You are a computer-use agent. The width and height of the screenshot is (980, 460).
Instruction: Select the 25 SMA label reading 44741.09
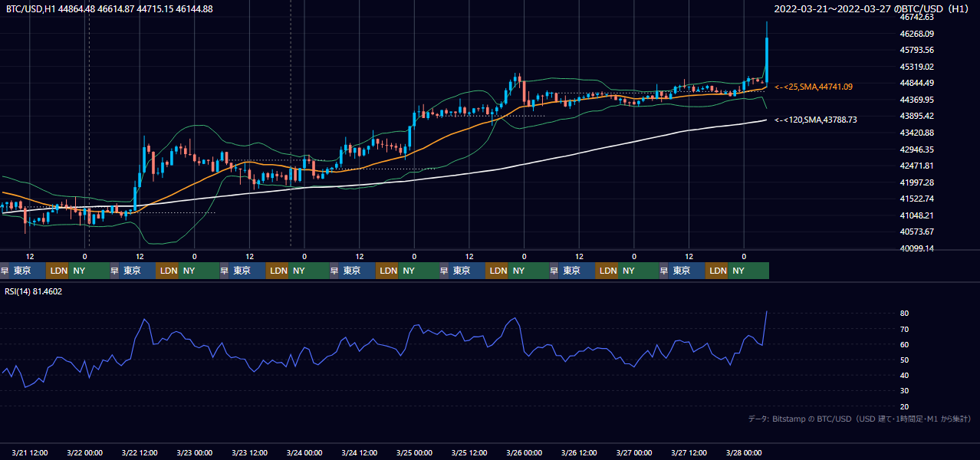click(x=814, y=87)
